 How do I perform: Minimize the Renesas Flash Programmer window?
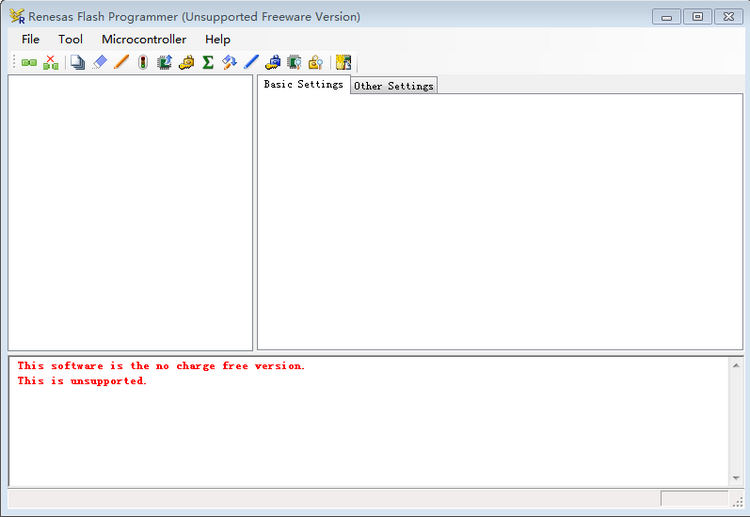(666, 17)
